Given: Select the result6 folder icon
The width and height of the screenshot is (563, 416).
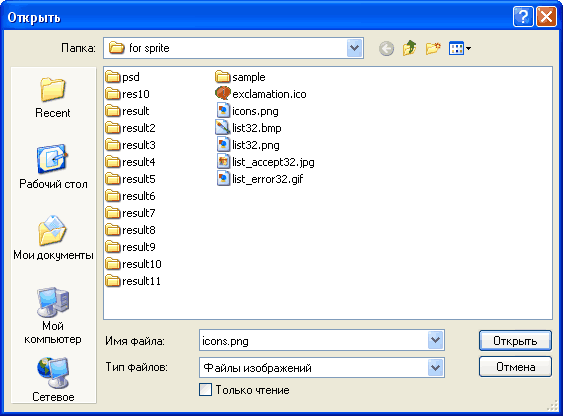Looking at the screenshot, I should pyautogui.click(x=113, y=196).
